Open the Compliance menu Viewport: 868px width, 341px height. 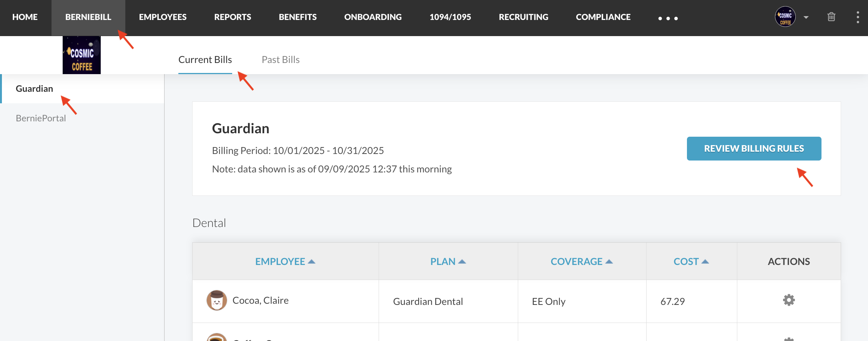(603, 17)
